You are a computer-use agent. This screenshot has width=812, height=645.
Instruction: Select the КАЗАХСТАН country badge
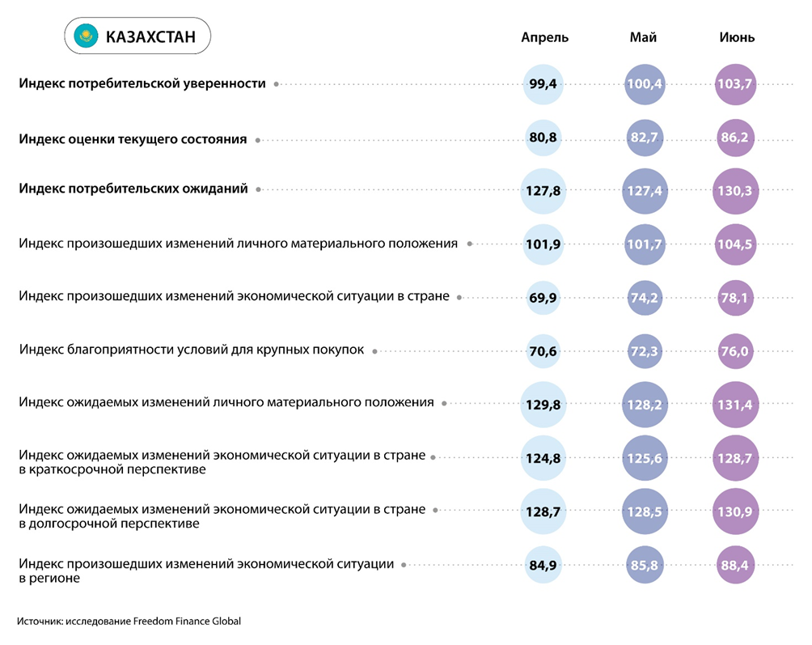(x=136, y=36)
